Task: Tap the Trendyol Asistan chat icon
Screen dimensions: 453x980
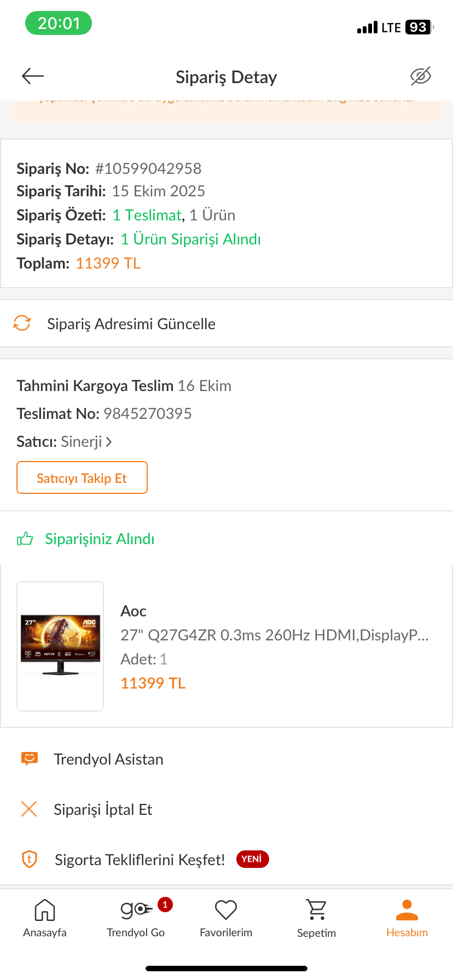Action: [30, 759]
